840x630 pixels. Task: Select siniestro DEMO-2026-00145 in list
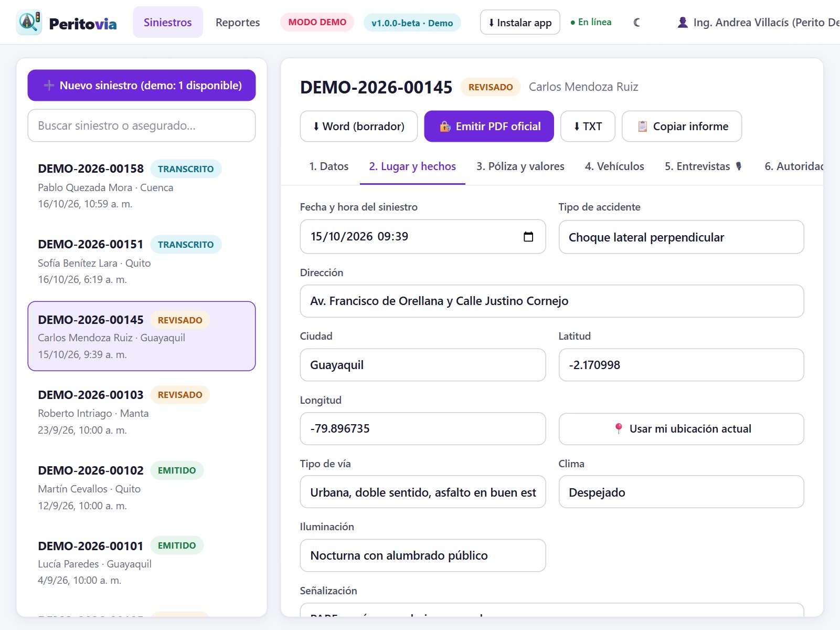142,336
